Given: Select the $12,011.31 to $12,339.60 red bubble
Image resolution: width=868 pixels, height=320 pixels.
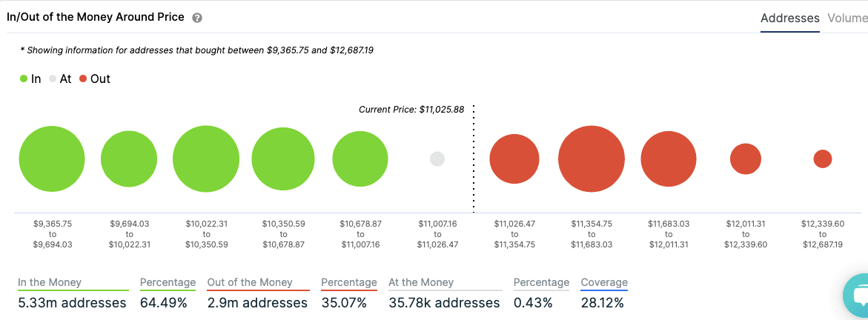Looking at the screenshot, I should pos(746,159).
